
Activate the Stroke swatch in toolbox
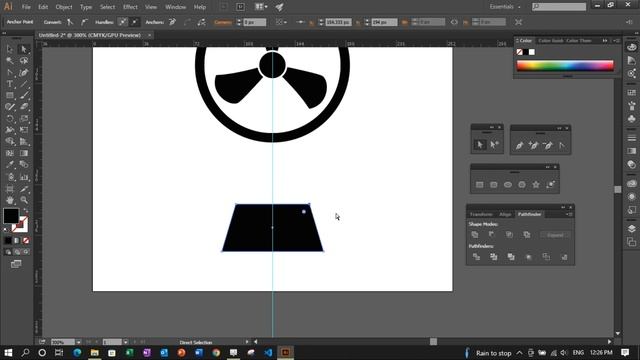pyautogui.click(x=20, y=224)
